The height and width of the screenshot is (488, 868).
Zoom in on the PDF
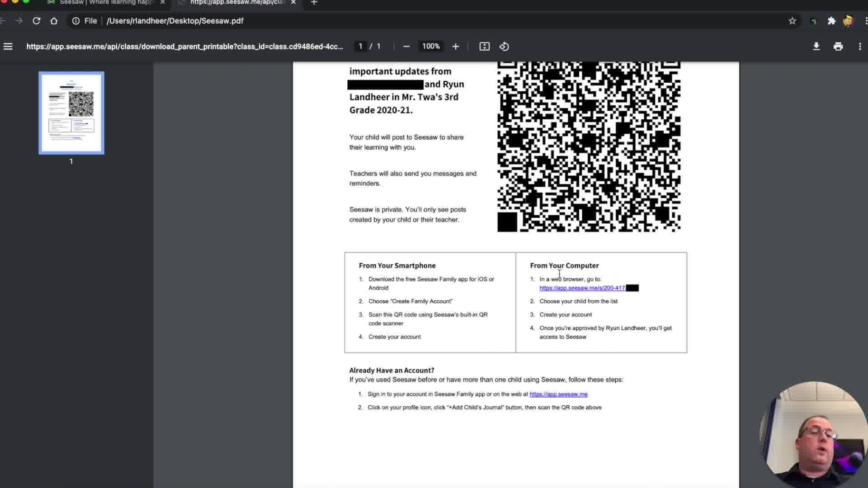[455, 47]
